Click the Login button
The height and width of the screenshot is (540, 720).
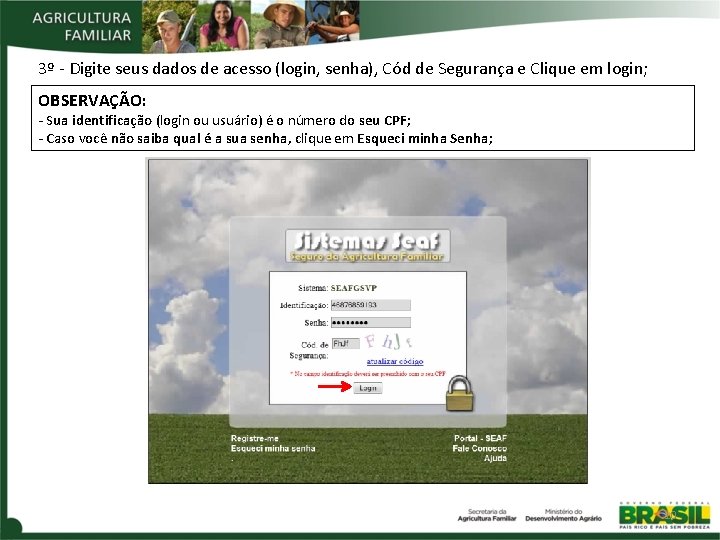(368, 388)
